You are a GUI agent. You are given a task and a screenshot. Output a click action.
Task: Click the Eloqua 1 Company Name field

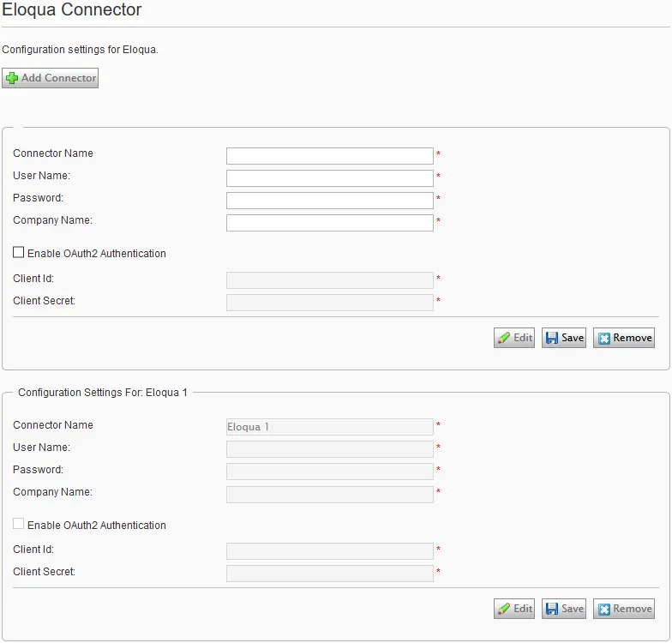329,494
